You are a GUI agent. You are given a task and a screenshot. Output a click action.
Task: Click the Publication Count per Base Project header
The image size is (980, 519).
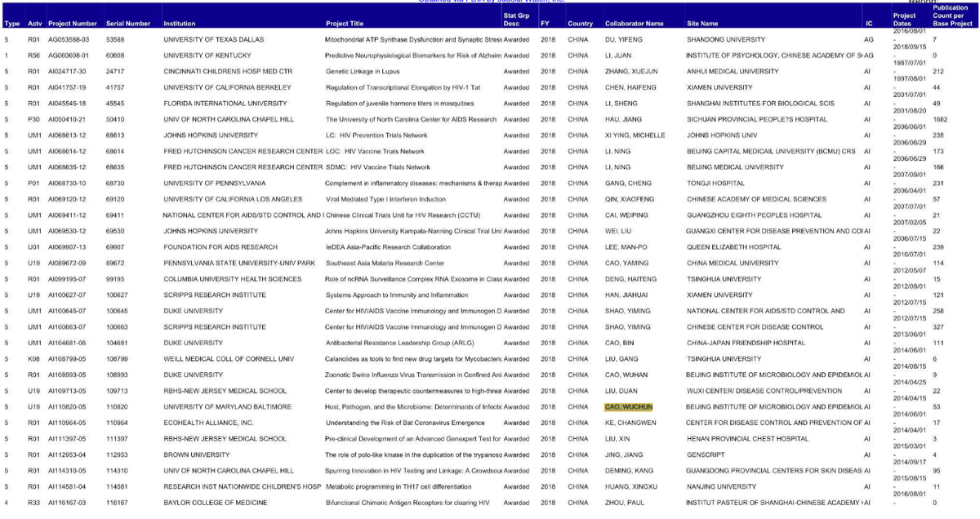coord(950,16)
